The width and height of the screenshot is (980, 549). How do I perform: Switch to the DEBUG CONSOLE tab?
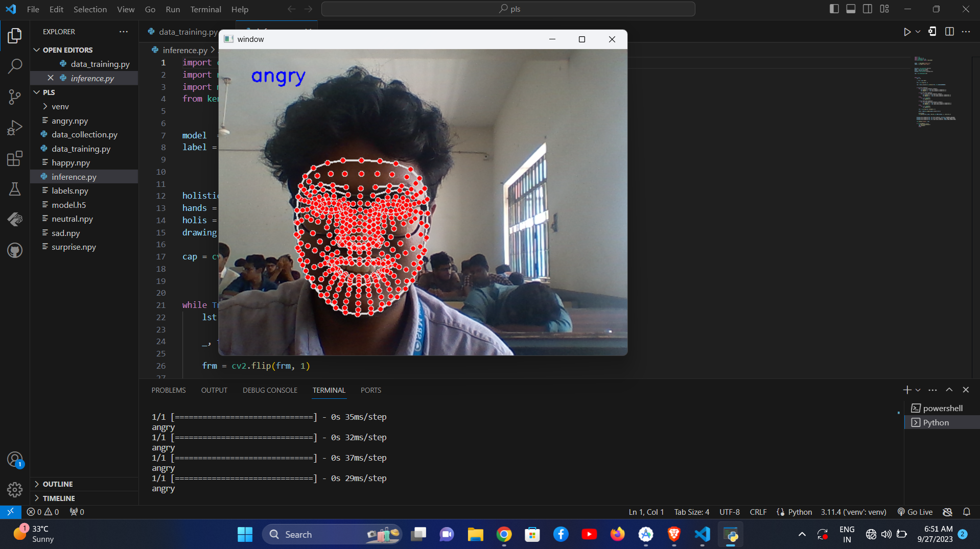click(270, 390)
